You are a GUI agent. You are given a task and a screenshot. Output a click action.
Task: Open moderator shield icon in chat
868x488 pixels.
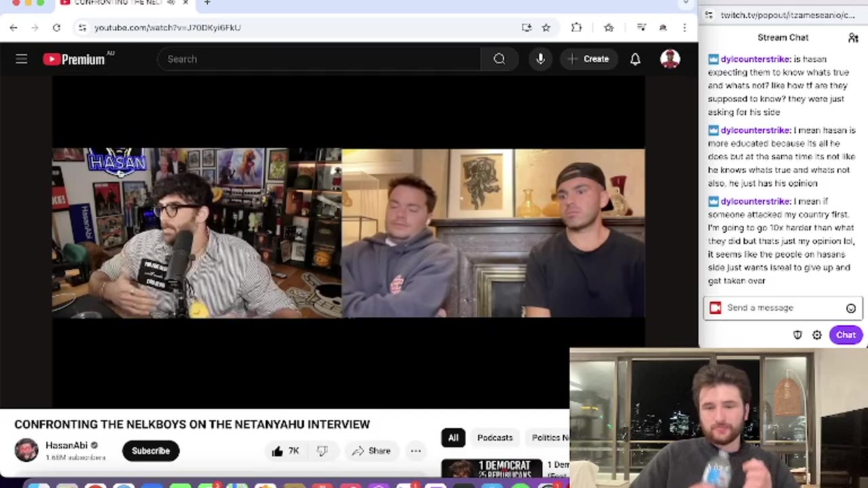[x=797, y=335]
